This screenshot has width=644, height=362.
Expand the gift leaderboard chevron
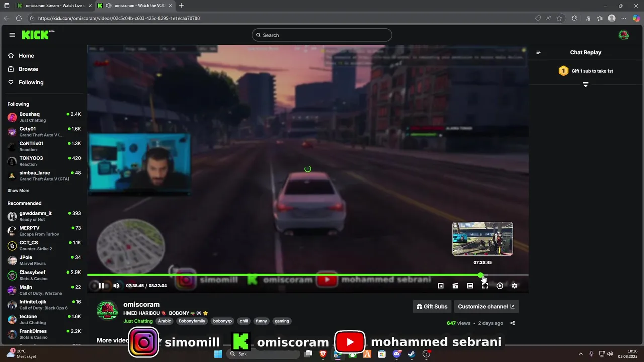click(585, 84)
